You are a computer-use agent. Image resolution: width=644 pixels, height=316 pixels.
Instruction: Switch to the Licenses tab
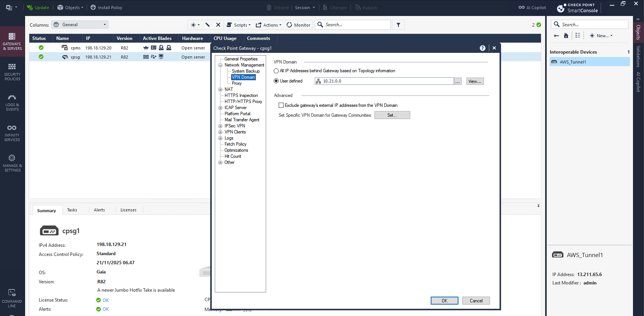(x=128, y=210)
